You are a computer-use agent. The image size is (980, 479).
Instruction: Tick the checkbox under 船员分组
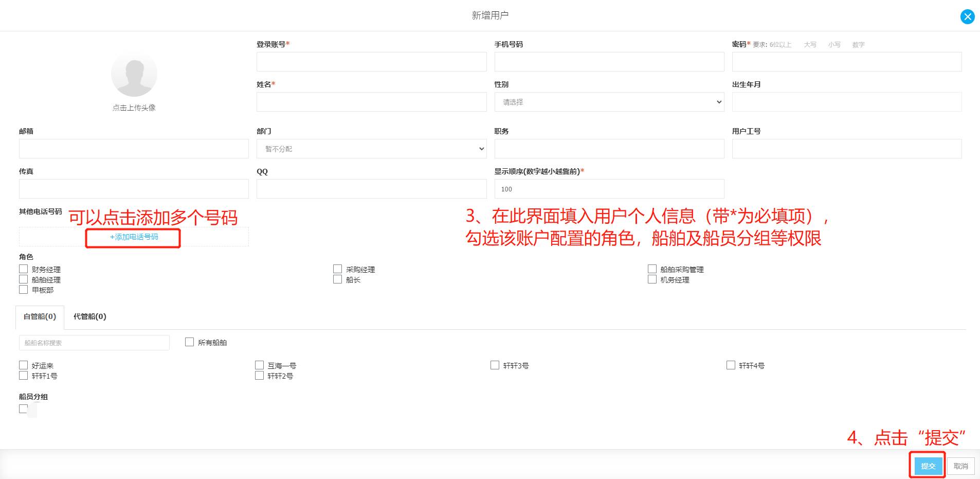(23, 409)
